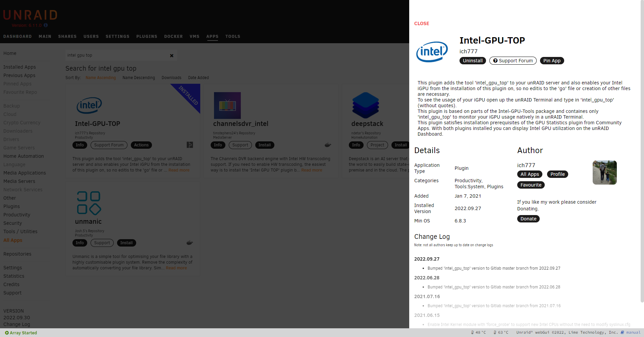Install the unmanic app
The width and height of the screenshot is (644, 337).
coord(126,243)
